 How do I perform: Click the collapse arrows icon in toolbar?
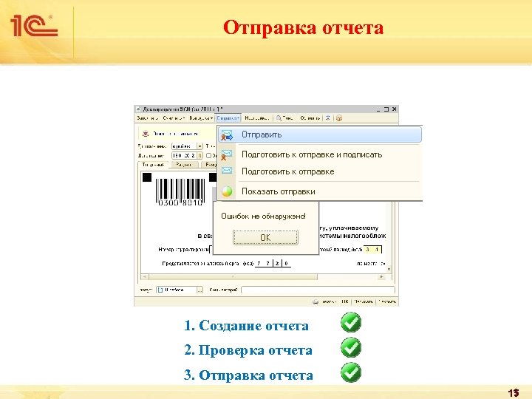328,118
